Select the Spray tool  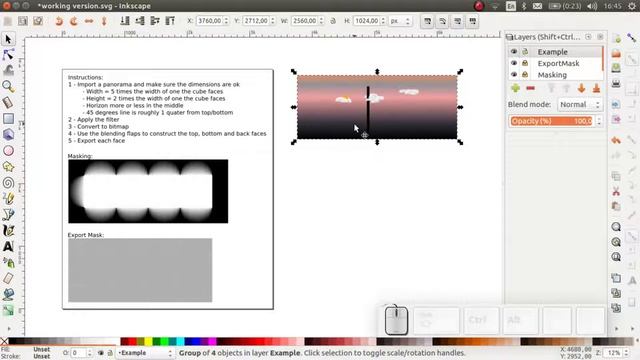tap(8, 262)
